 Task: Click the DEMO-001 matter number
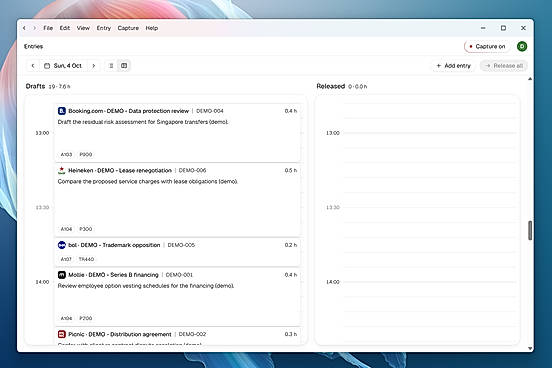point(179,275)
